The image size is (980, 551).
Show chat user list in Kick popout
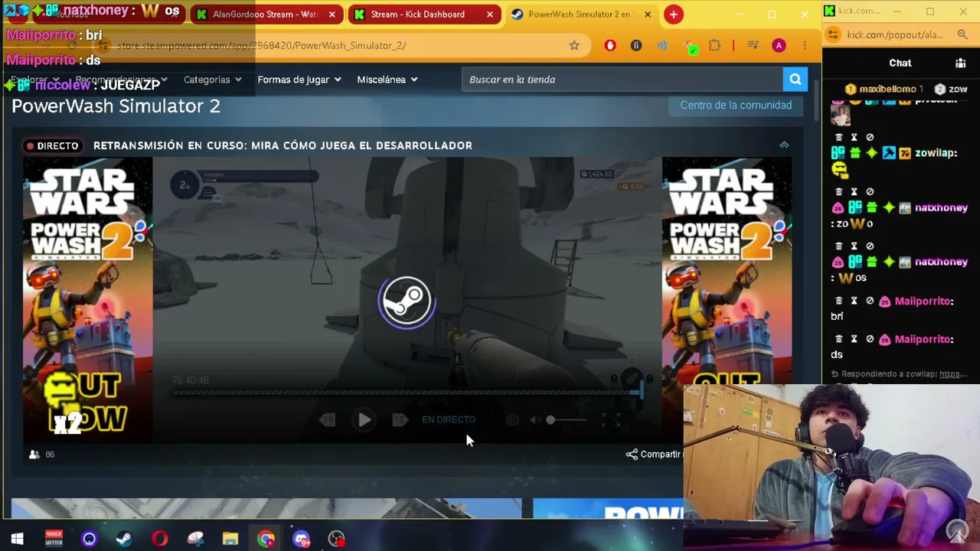tap(961, 64)
